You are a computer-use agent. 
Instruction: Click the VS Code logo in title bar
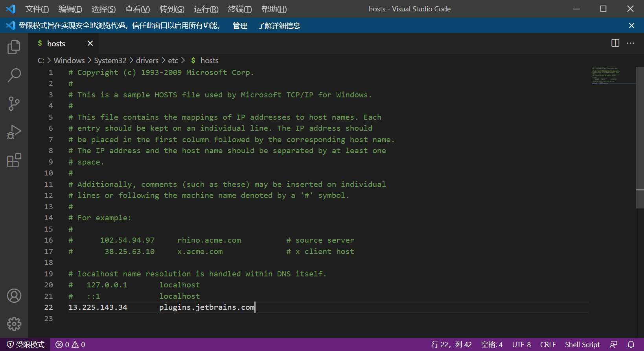coord(11,9)
